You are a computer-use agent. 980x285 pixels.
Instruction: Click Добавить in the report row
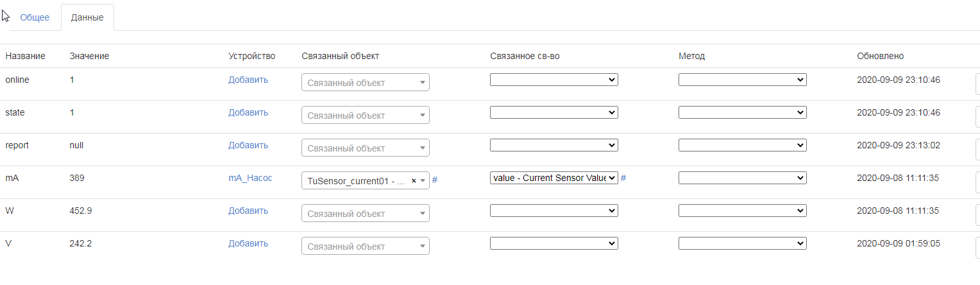(x=248, y=145)
